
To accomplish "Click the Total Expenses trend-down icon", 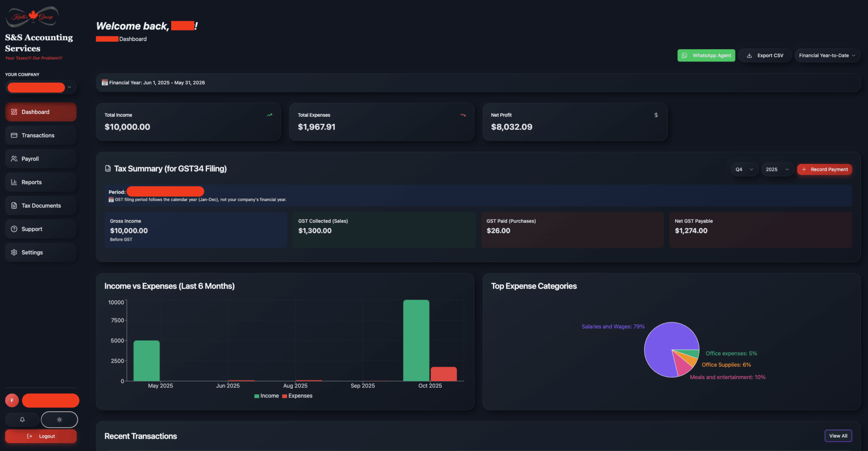I will point(463,115).
